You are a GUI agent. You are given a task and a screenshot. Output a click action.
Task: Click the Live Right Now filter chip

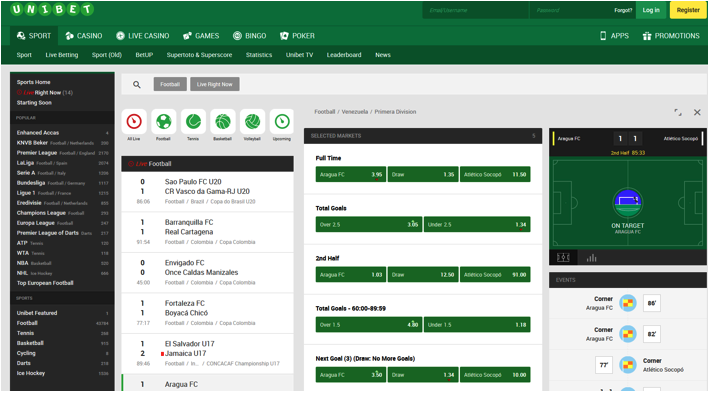215,84
